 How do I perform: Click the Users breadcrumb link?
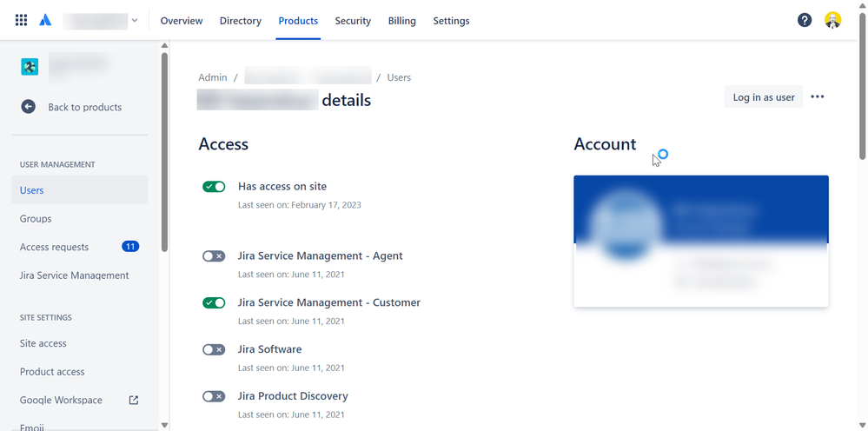[399, 77]
